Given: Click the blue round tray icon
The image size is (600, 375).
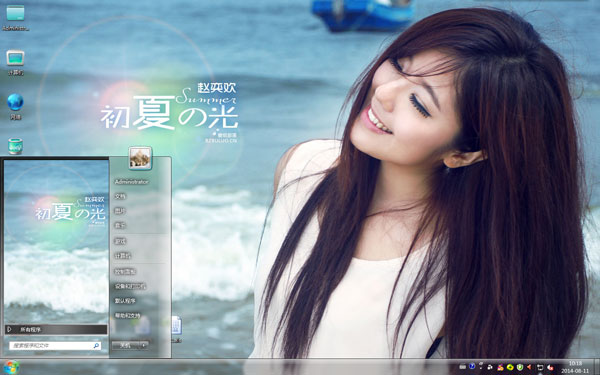Looking at the screenshot, I should point(472,367).
